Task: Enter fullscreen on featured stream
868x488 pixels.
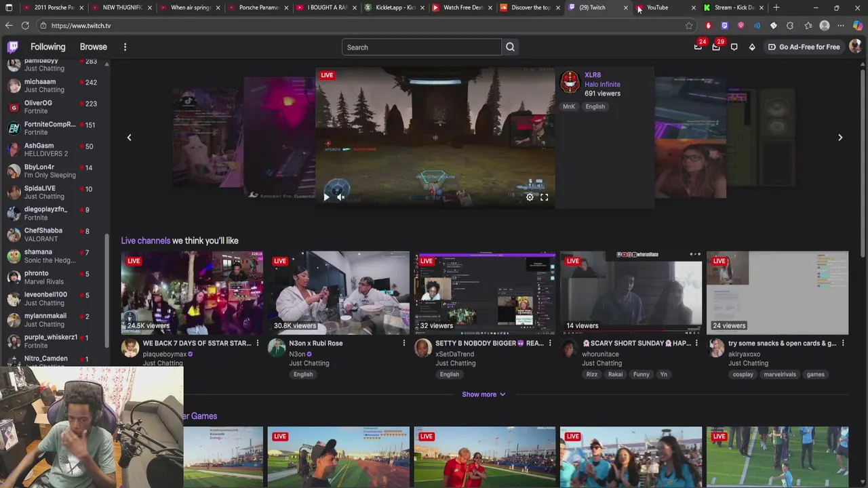Action: coord(544,197)
